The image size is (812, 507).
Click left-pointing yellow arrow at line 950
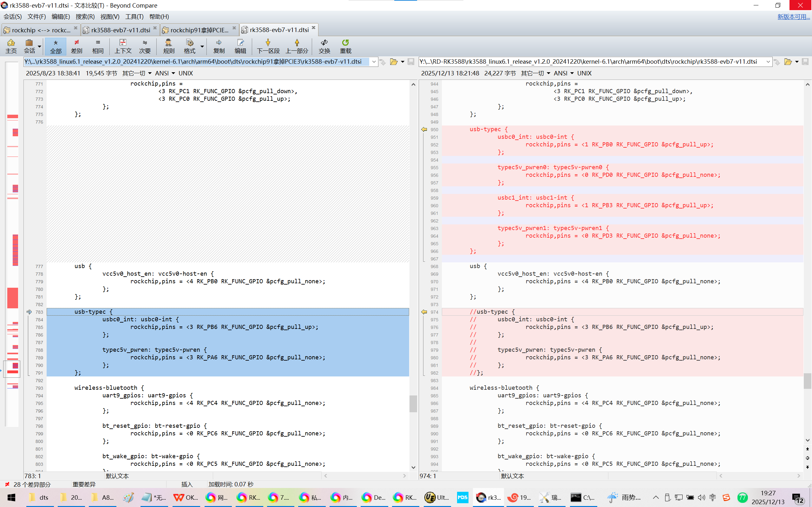click(424, 129)
